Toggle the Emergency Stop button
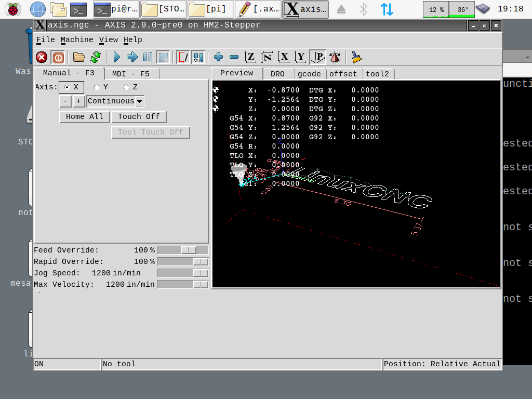Viewport: 532px width, 399px height. pyautogui.click(x=42, y=57)
